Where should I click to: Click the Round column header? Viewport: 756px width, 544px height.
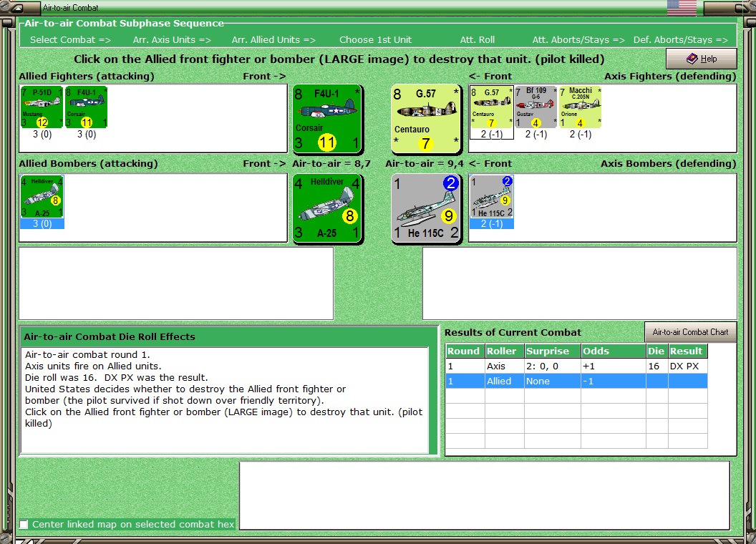point(465,351)
